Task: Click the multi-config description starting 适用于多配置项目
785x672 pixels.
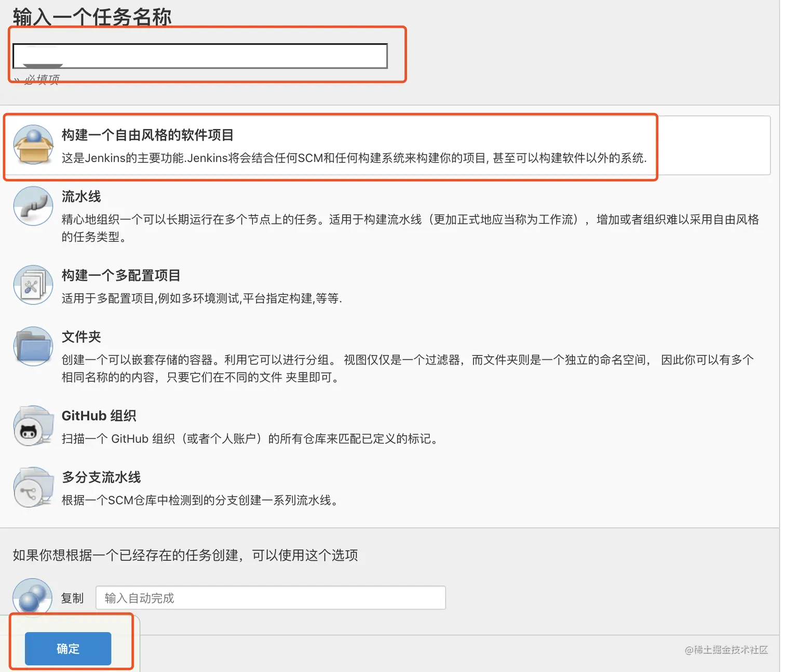Action: tap(202, 298)
